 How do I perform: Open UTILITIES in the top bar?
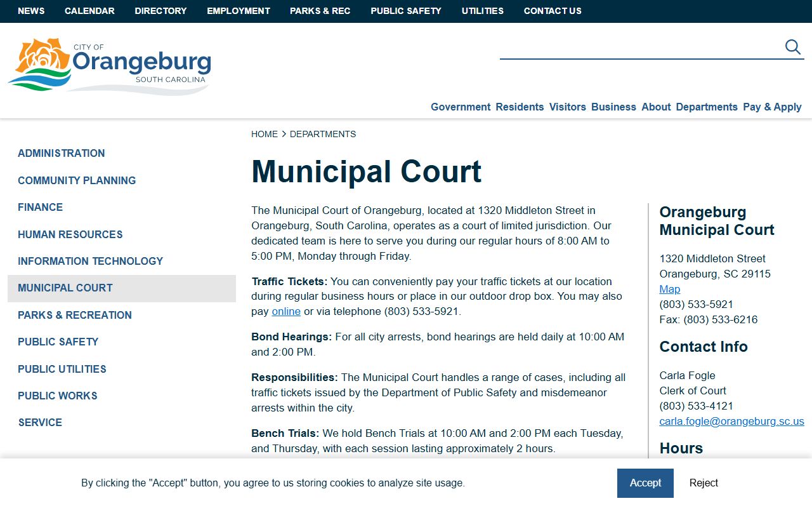tap(483, 11)
